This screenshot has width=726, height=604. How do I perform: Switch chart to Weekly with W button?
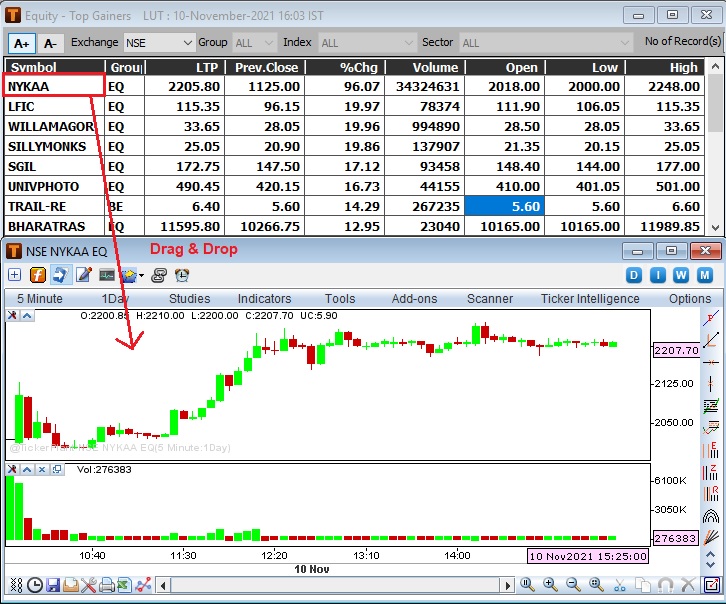[x=681, y=276]
